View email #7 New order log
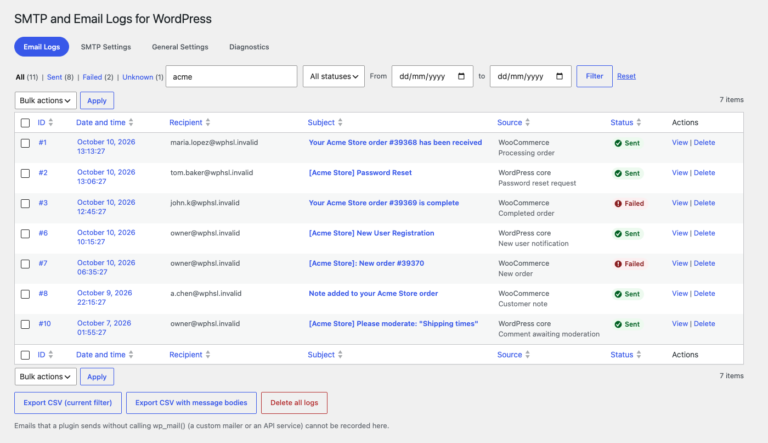The width and height of the screenshot is (768, 443). 679,264
